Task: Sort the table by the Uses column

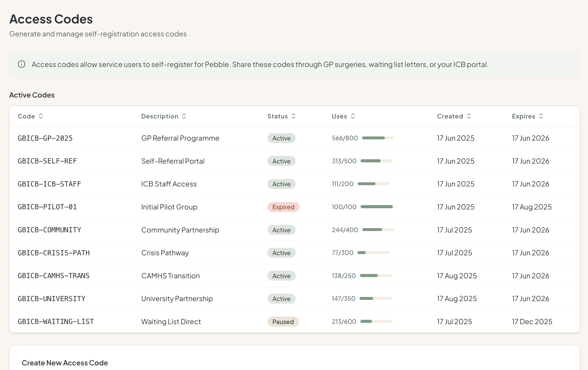Action: pos(339,116)
